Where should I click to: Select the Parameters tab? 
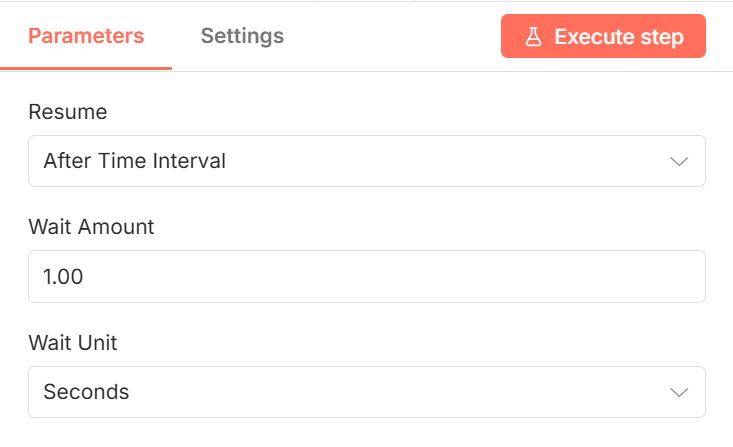point(86,36)
